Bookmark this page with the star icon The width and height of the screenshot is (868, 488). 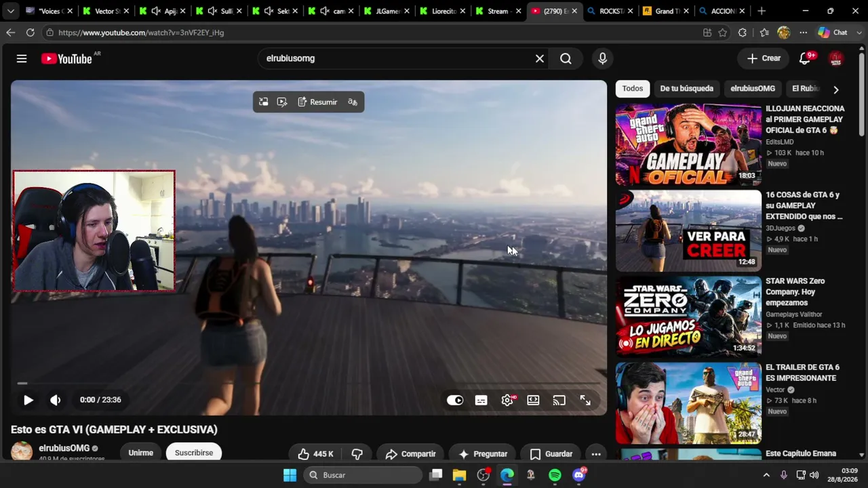pos(723,33)
